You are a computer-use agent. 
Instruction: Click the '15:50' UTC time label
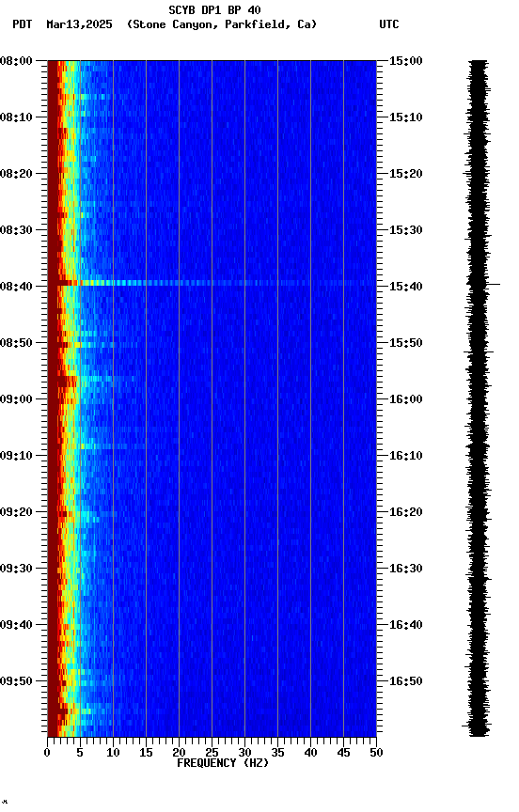(x=406, y=343)
